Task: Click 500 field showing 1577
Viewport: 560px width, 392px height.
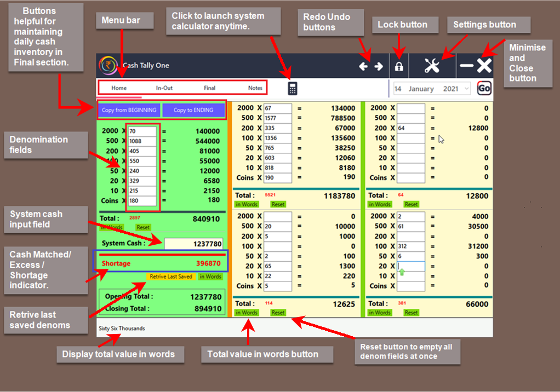Action: point(277,118)
